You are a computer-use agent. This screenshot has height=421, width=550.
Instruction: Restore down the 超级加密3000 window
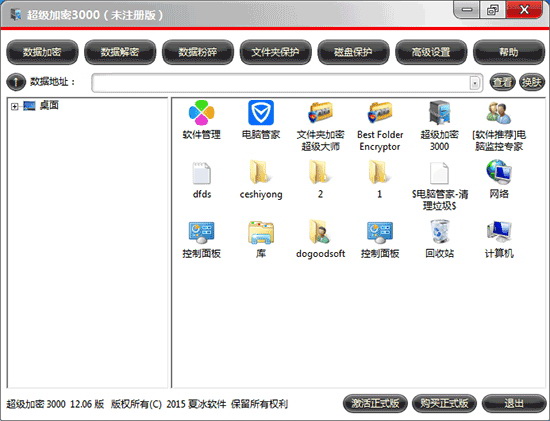point(492,9)
